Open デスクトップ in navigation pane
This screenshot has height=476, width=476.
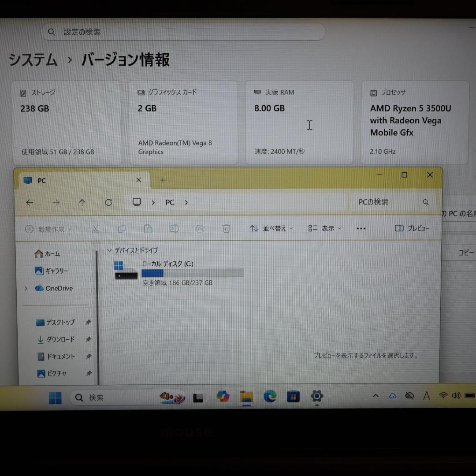[x=55, y=322]
